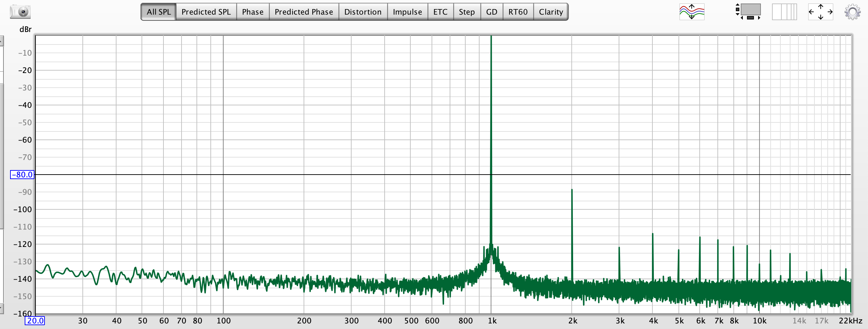Viewport: 868px width, 329px height.
Task: Click the -10 level axis label
Action: coord(25,53)
